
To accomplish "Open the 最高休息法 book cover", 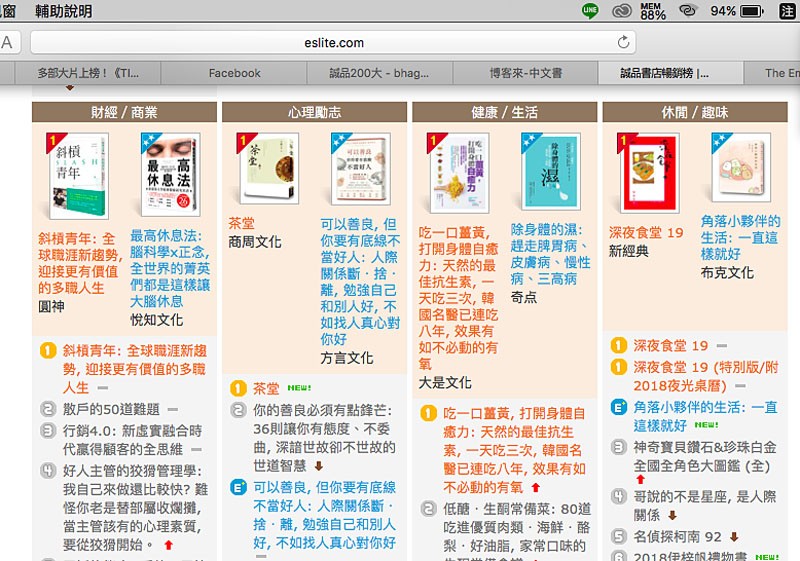I will (170, 174).
